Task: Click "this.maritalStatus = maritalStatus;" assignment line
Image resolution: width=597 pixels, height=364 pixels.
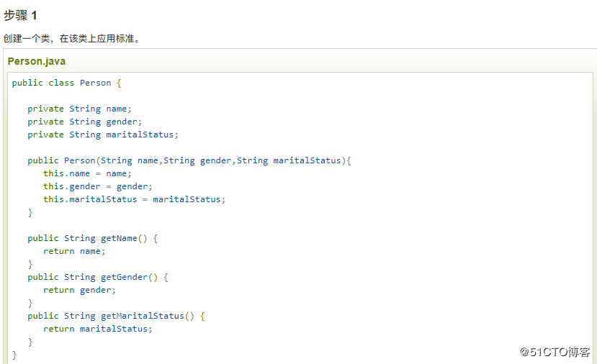Action: (x=134, y=199)
